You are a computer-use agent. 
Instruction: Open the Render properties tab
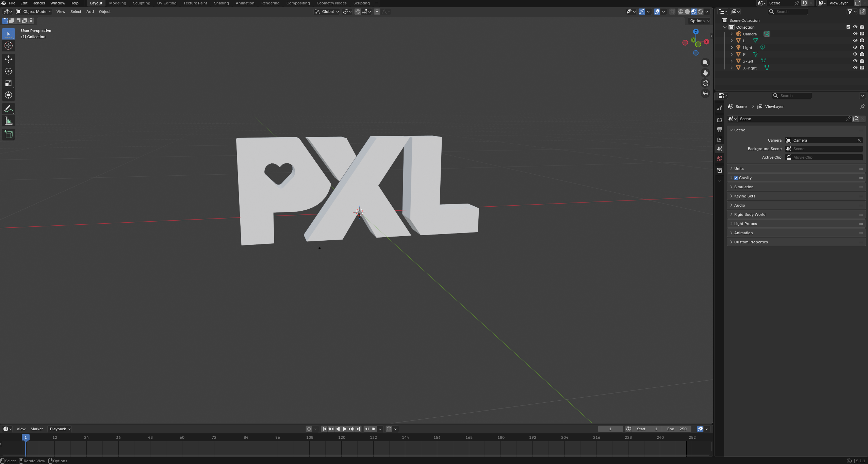point(719,120)
